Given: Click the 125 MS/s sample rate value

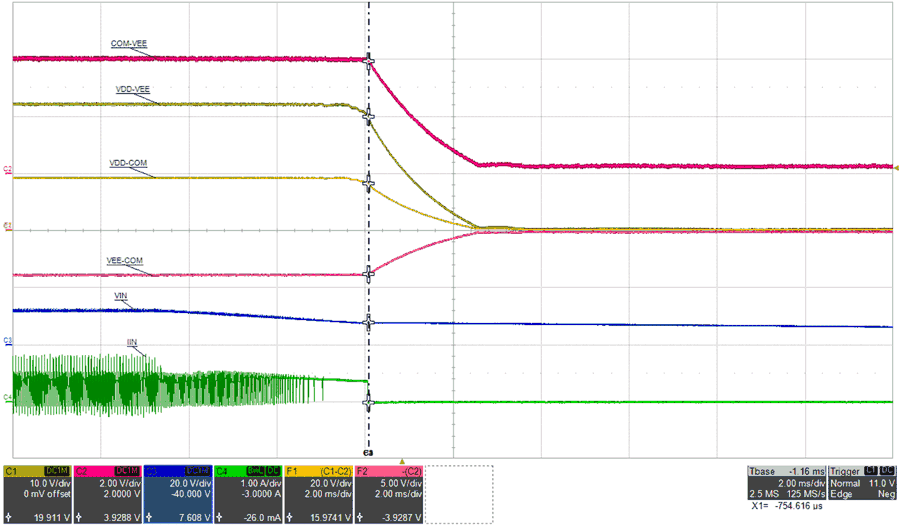Looking at the screenshot, I should (805, 494).
